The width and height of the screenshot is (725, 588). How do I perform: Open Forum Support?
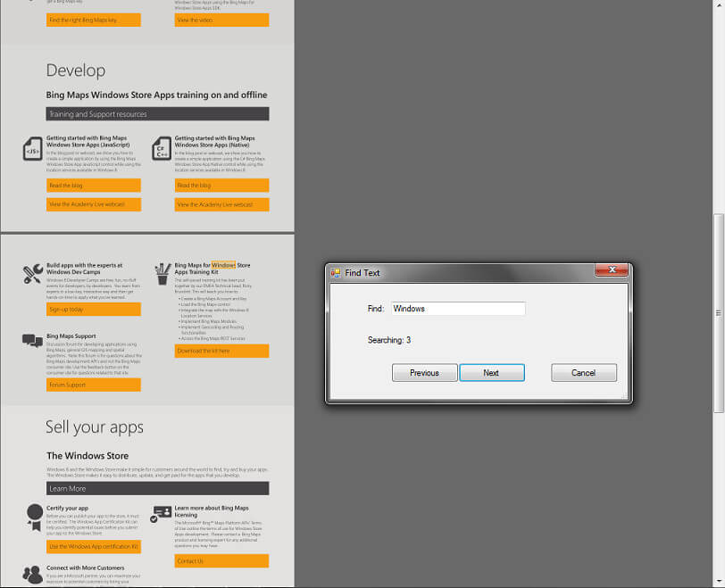94,384
